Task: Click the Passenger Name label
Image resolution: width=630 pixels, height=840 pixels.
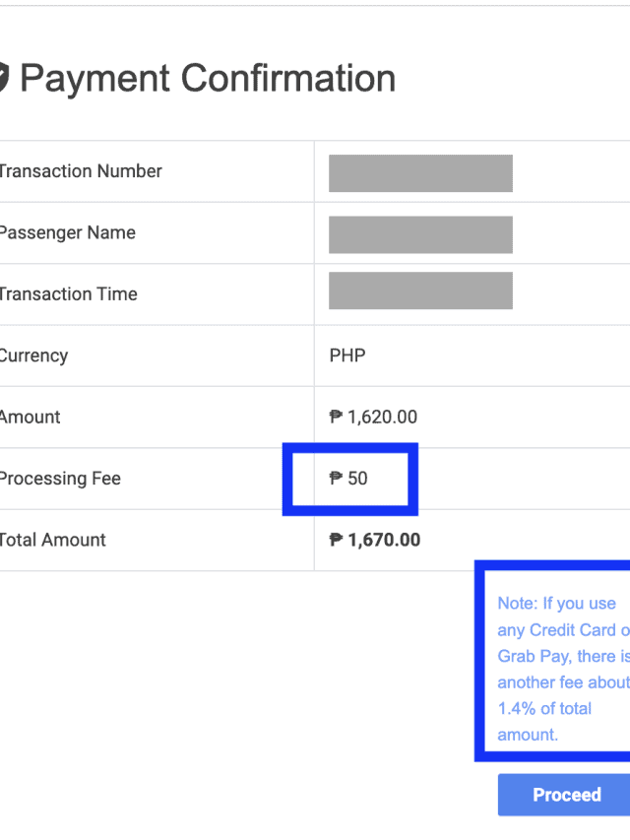Action: coord(67,233)
